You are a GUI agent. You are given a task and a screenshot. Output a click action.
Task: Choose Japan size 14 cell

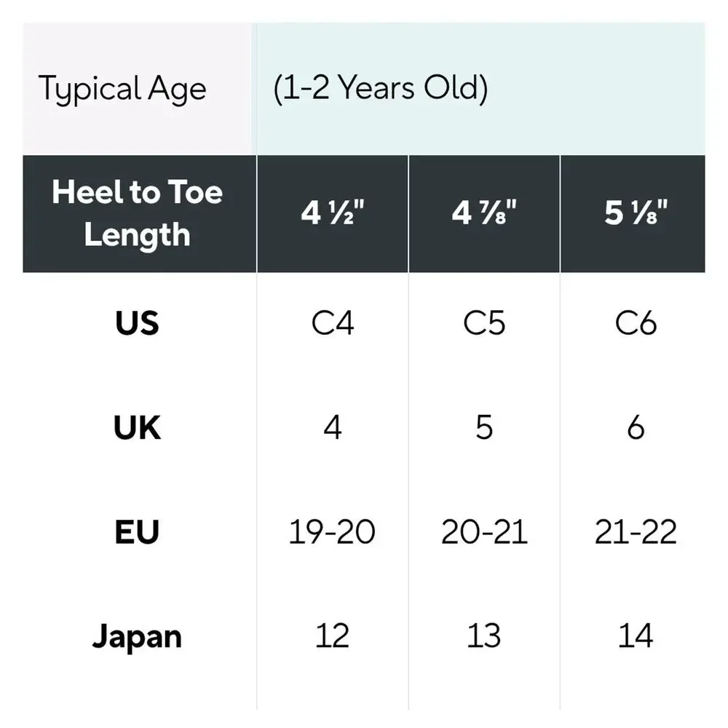click(x=636, y=636)
